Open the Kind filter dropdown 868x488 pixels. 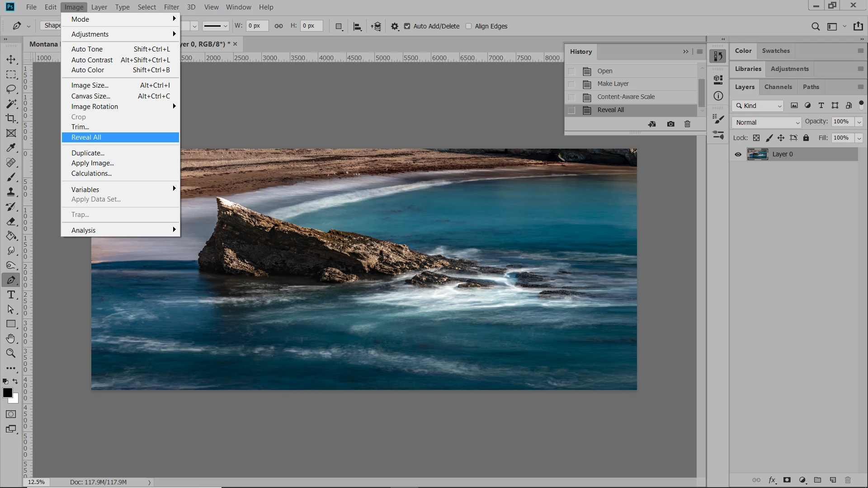pyautogui.click(x=758, y=106)
